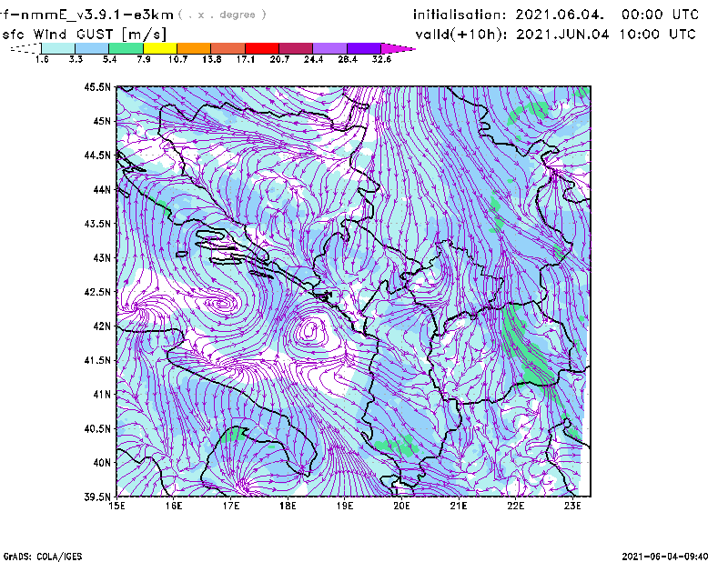Click the 43.5N latitude label

[97, 224]
